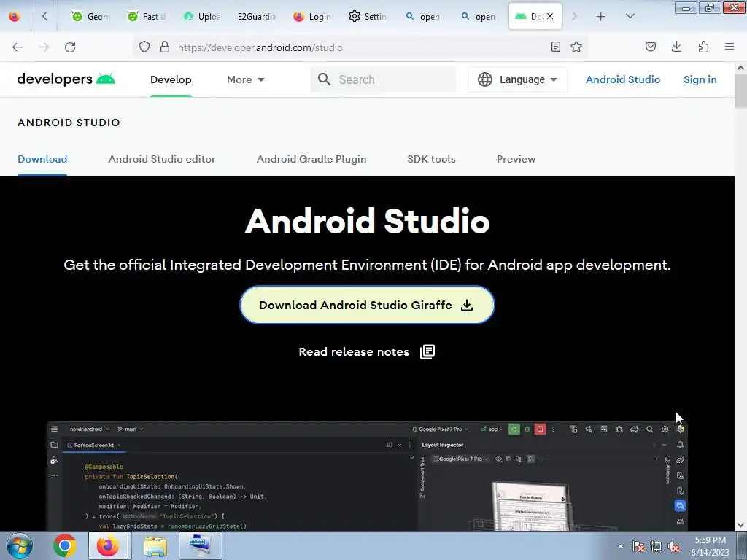View site security padlock information
Image resolution: width=747 pixels, height=560 pixels.
165,47
